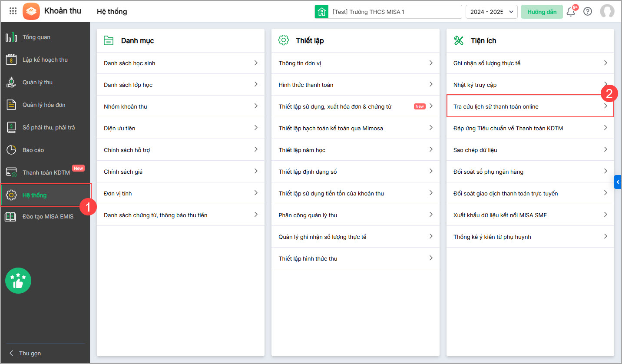622x364 pixels.
Task: Click the blue side panel arrow tab
Action: click(618, 182)
